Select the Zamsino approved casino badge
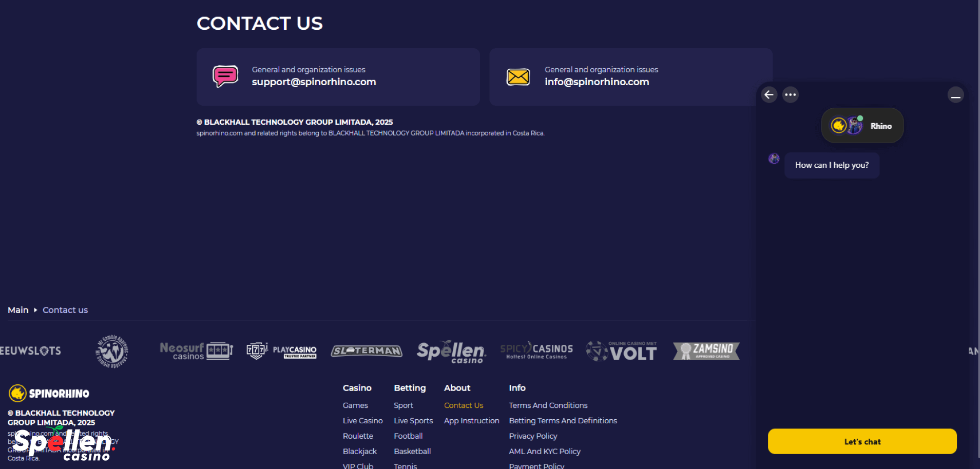980x469 pixels. click(706, 351)
